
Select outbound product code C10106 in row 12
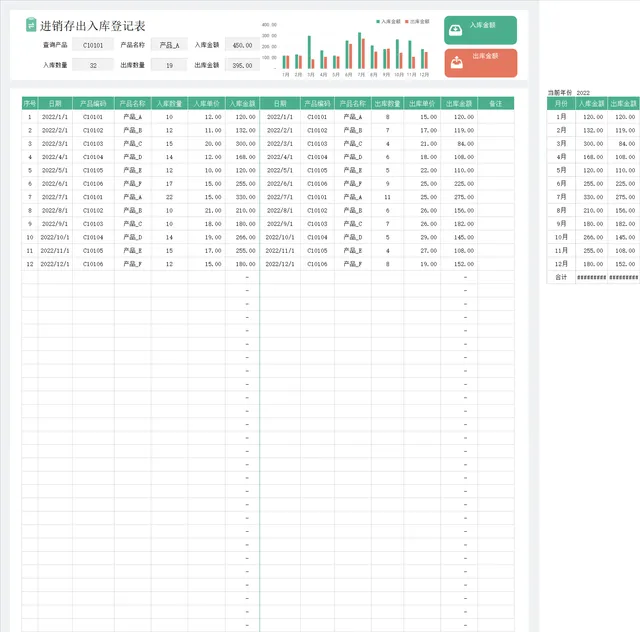click(317, 264)
